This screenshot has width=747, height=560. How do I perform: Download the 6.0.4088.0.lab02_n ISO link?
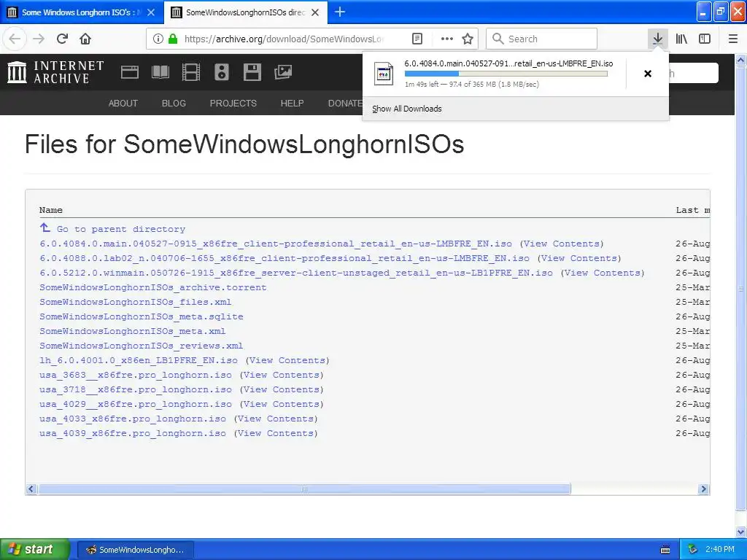285,258
